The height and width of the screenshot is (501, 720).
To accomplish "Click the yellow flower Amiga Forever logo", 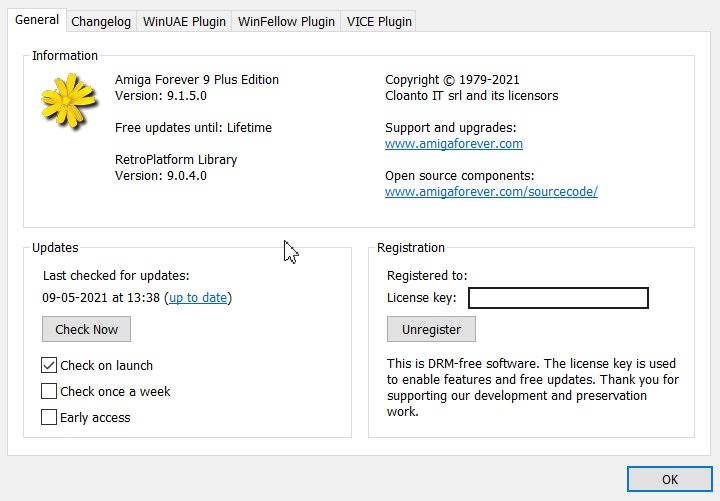I will pos(68,101).
